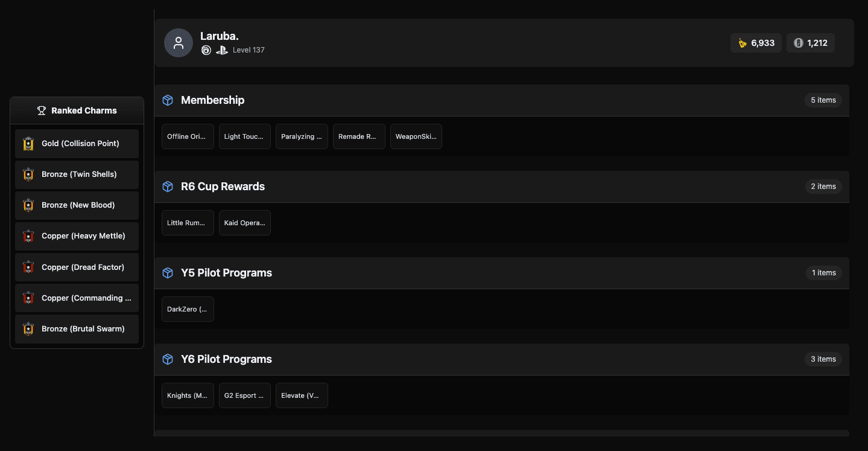Click the PlayStation platform icon
Viewport: 868px width, 451px height.
222,50
